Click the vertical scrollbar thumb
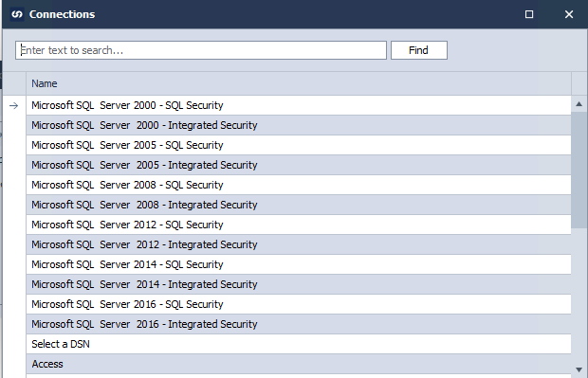The width and height of the screenshot is (588, 378). click(579, 170)
